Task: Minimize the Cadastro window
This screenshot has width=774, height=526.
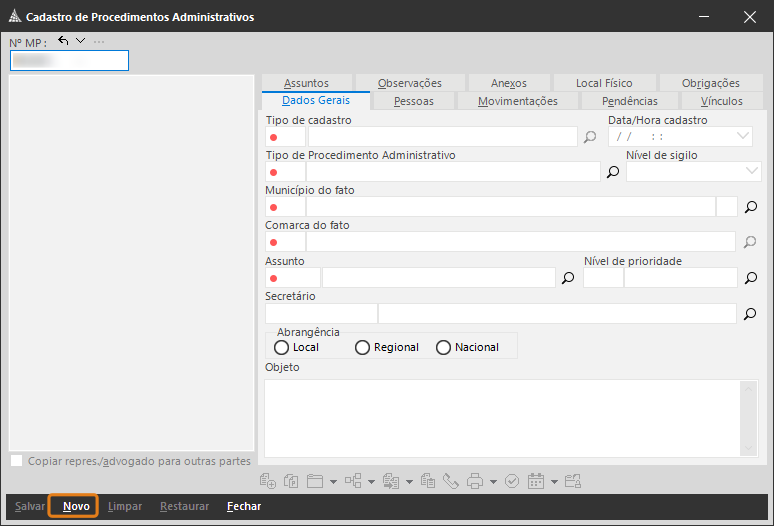Action: pos(704,17)
